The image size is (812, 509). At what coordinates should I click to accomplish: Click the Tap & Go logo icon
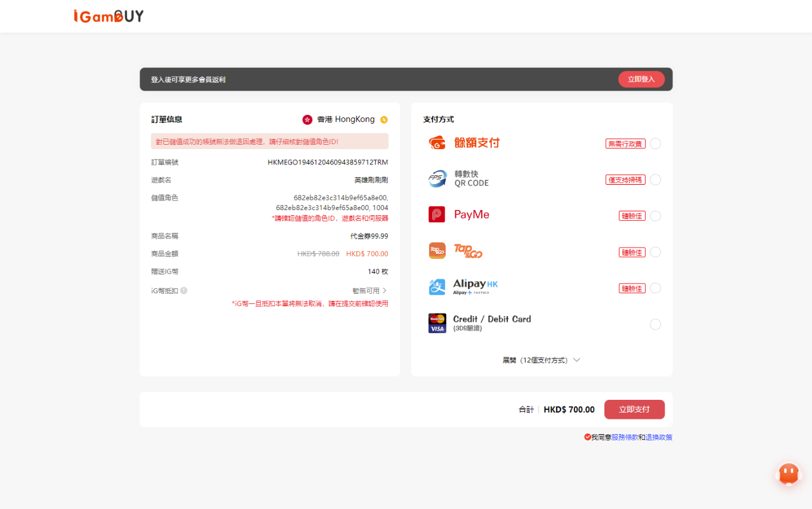click(x=437, y=251)
